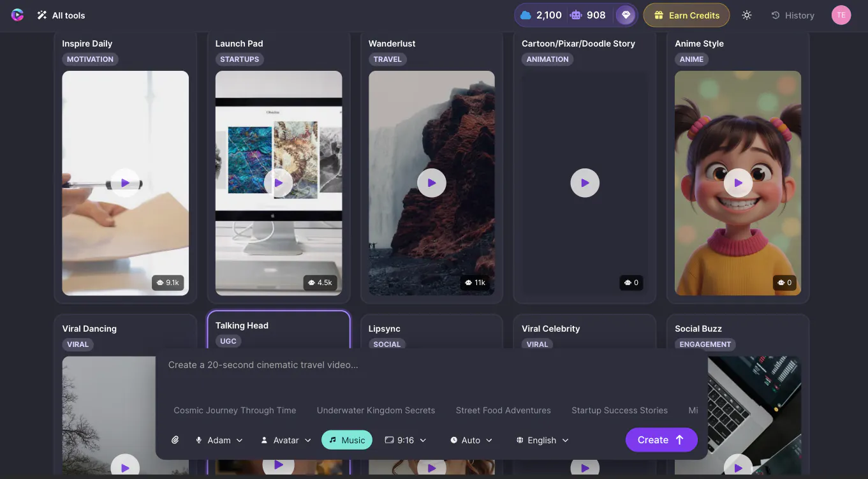This screenshot has width=868, height=479.
Task: Click the VIRAL tag under Viral Celebrity
Action: 537,344
